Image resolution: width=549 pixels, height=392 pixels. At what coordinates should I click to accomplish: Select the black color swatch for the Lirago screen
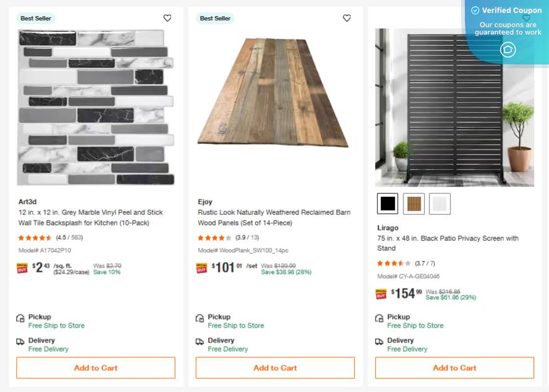pos(387,203)
